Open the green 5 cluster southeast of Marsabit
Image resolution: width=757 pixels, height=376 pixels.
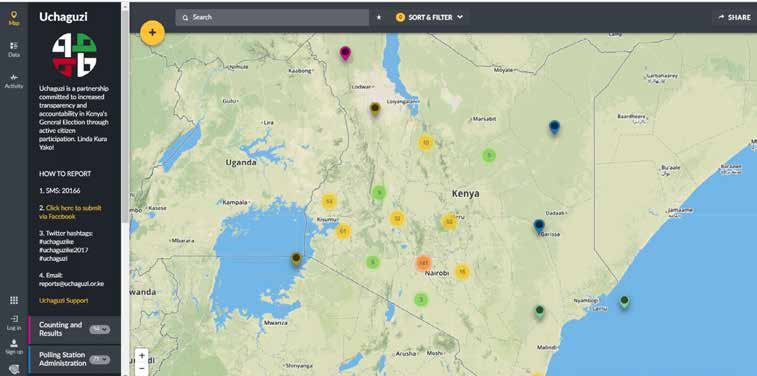(x=489, y=155)
